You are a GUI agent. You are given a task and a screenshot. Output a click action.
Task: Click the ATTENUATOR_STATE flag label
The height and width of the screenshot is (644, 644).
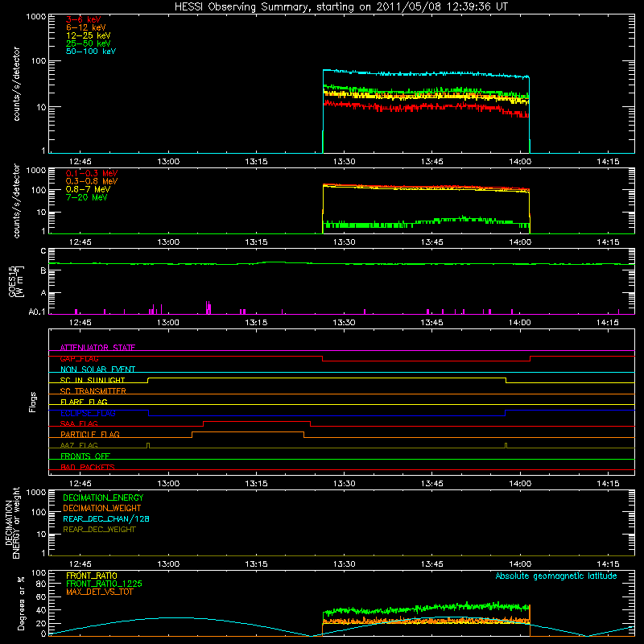point(97,348)
